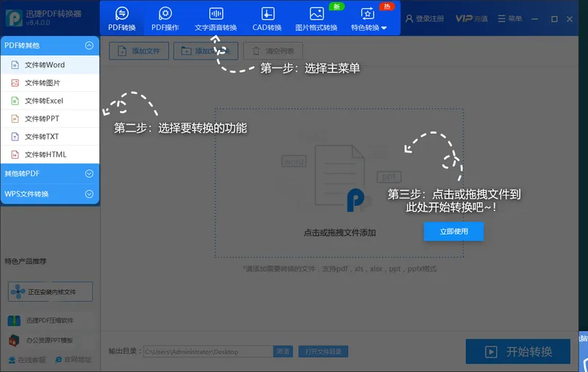Click the 文字语音转换 microphone icon

pyautogui.click(x=215, y=13)
